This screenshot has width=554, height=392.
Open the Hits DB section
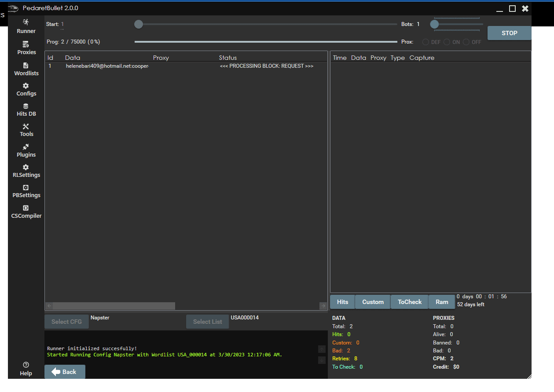[x=26, y=110]
